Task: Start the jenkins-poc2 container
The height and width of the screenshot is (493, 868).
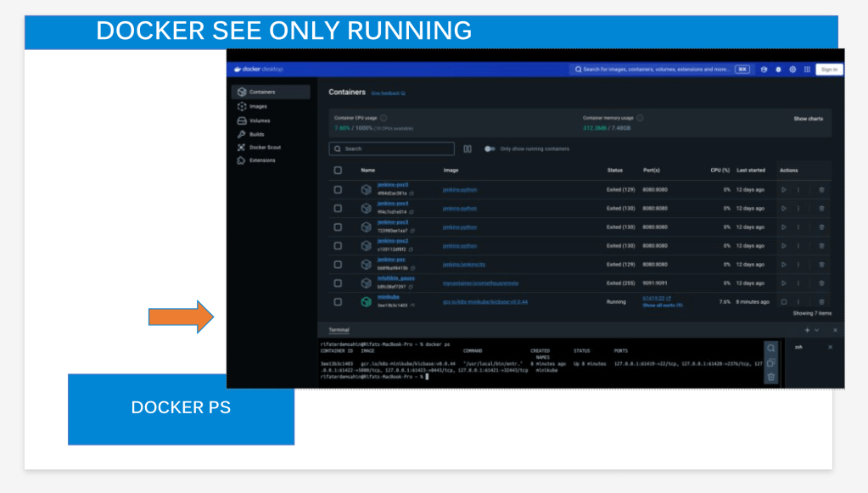Action: [784, 246]
